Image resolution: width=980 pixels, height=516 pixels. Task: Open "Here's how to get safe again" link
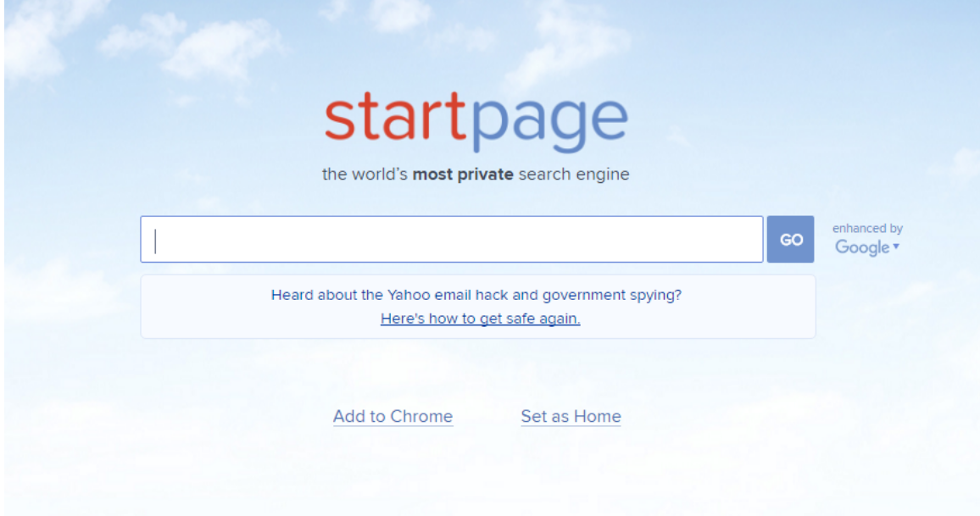coord(480,319)
